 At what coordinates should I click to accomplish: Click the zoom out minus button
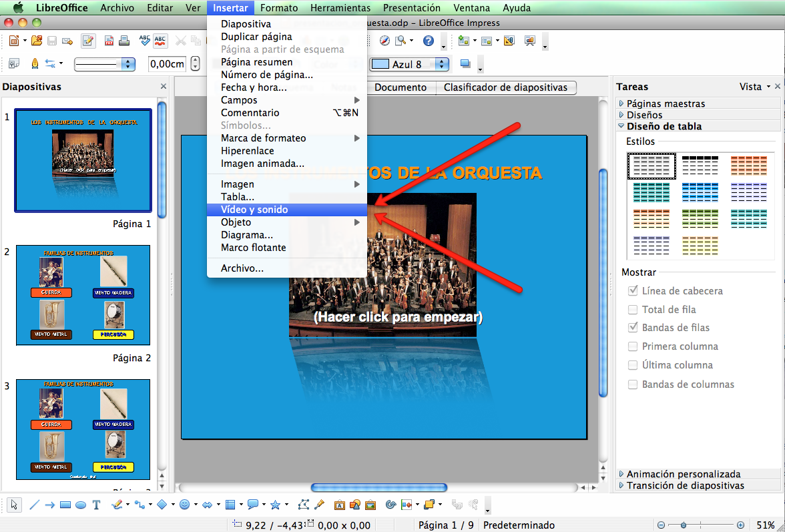pyautogui.click(x=662, y=525)
